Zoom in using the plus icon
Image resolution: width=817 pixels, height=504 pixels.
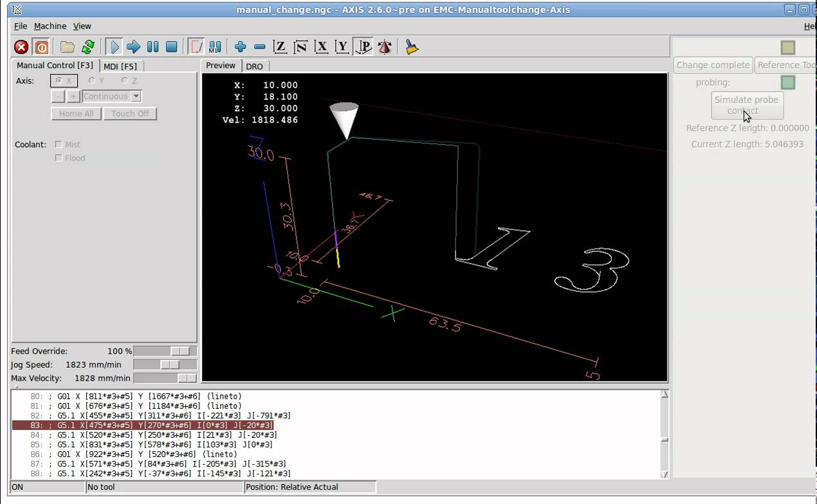pyautogui.click(x=241, y=47)
